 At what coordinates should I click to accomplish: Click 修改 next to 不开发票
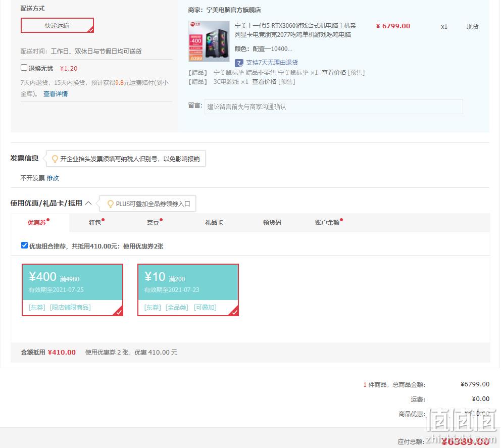coord(53,178)
